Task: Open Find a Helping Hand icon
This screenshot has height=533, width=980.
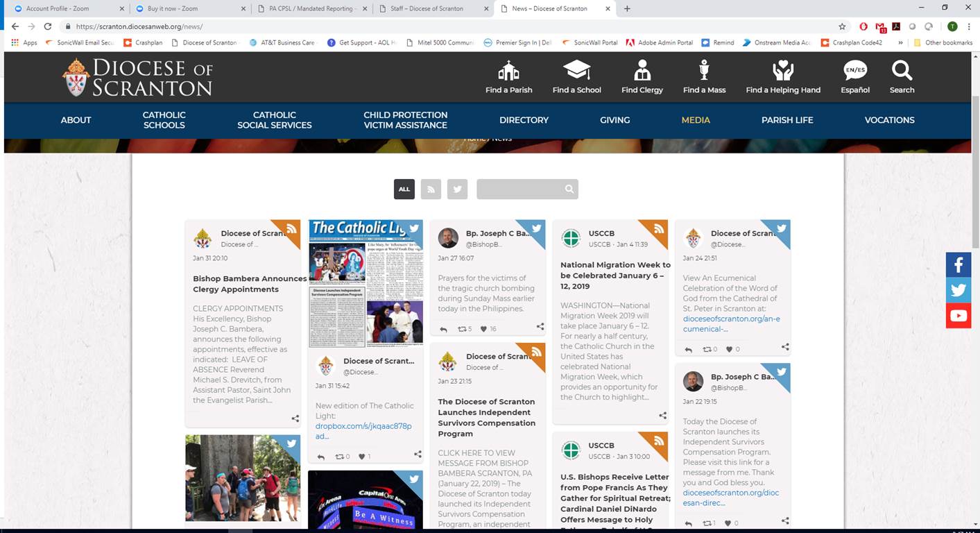Action: point(782,71)
